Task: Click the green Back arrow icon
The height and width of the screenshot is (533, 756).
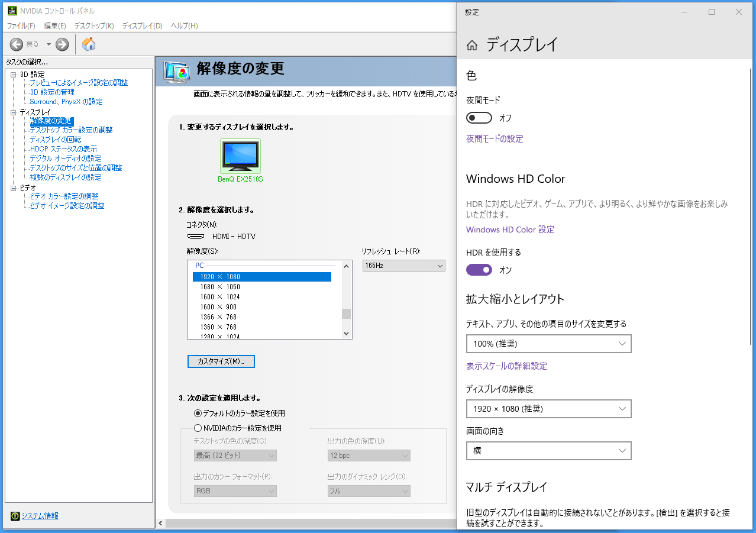Action: [x=17, y=44]
